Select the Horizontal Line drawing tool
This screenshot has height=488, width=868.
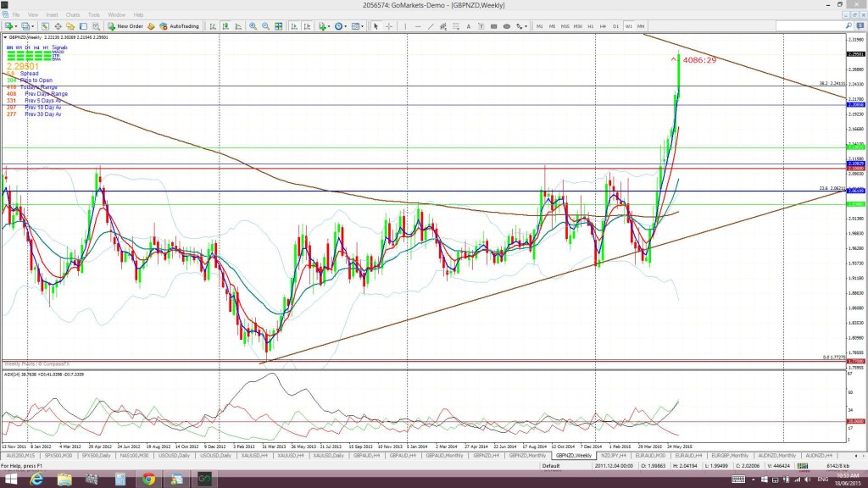(x=418, y=26)
